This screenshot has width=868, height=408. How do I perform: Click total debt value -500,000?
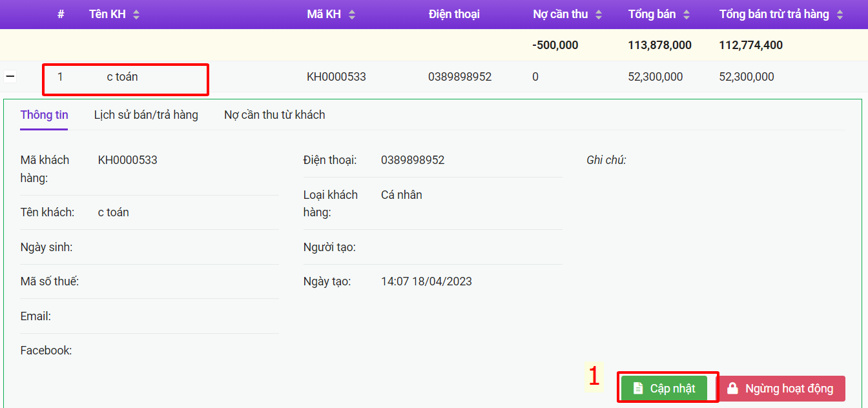coord(555,45)
